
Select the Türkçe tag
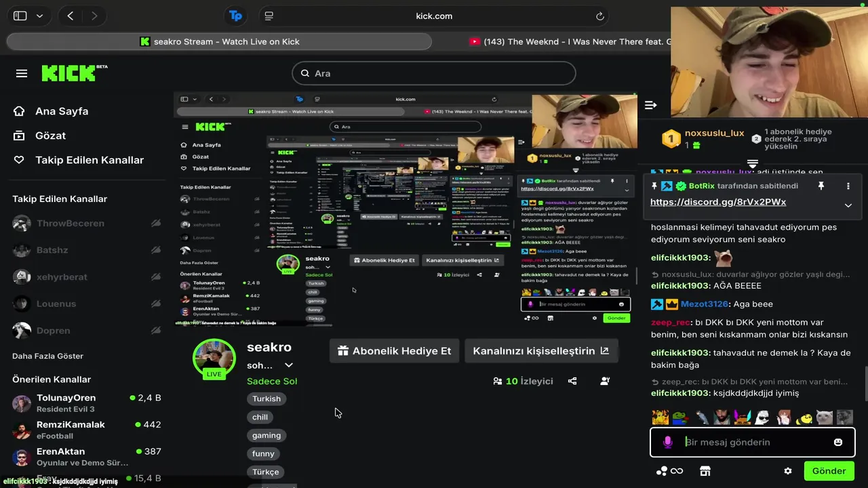266,472
